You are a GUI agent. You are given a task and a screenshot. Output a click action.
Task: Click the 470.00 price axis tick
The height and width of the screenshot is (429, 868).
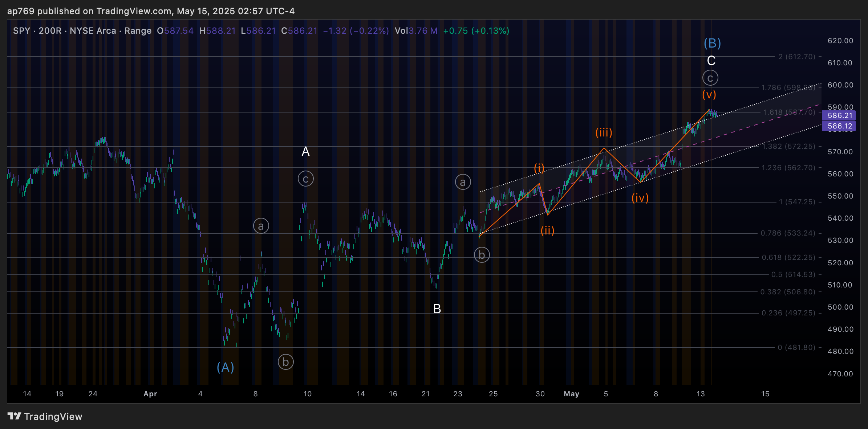coord(840,374)
